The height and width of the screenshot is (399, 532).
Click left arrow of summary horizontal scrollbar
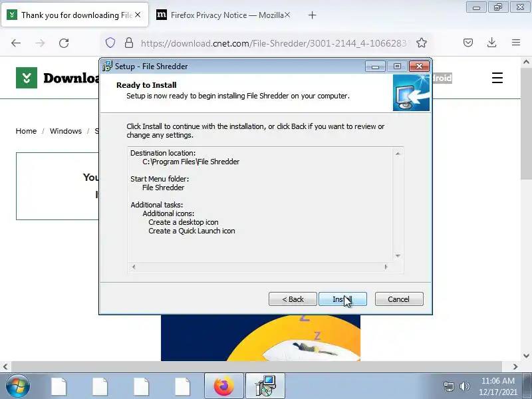134,267
